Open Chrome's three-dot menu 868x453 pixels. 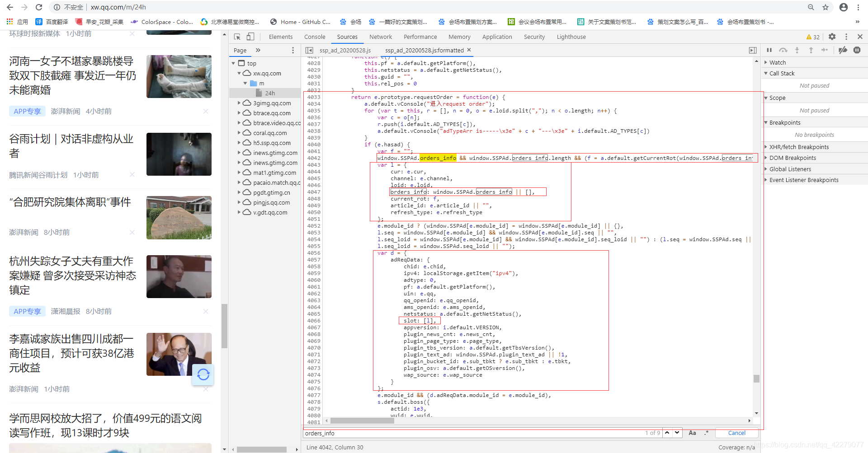click(858, 7)
